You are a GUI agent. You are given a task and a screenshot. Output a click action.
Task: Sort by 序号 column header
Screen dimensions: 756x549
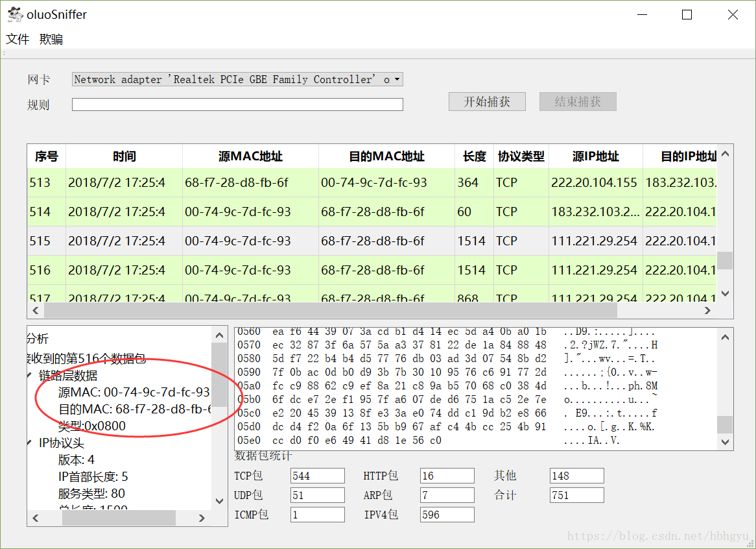(x=47, y=156)
